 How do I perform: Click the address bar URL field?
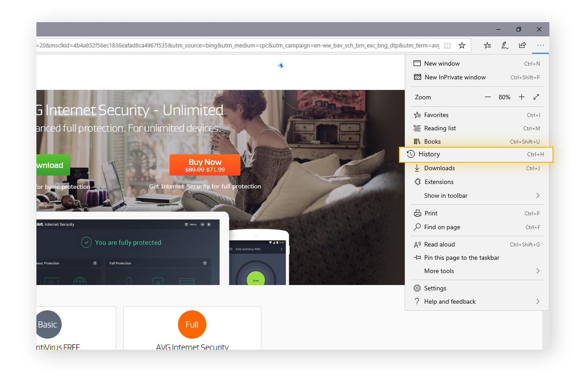[237, 45]
